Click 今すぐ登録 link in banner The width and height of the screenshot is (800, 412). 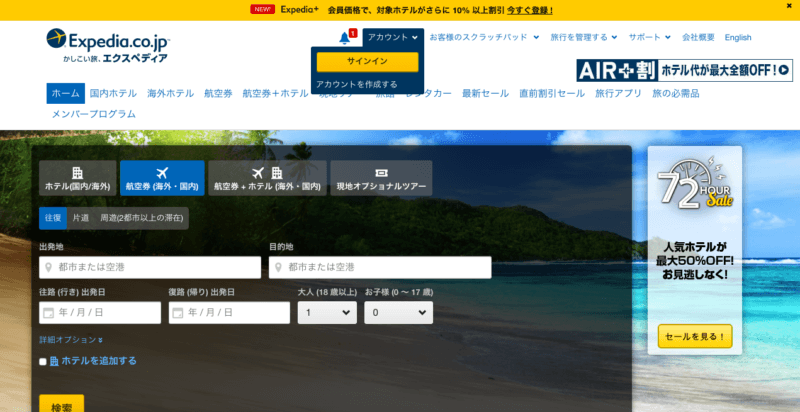click(x=530, y=10)
